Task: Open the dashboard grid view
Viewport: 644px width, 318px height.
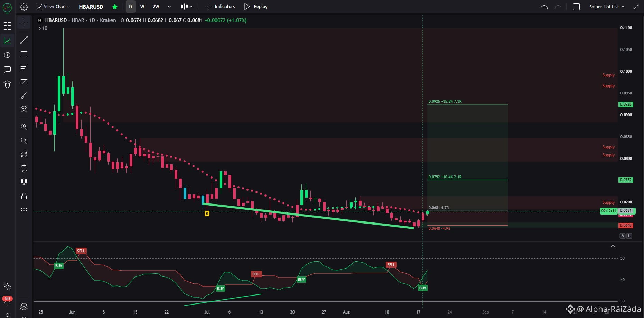Action: 7,26
